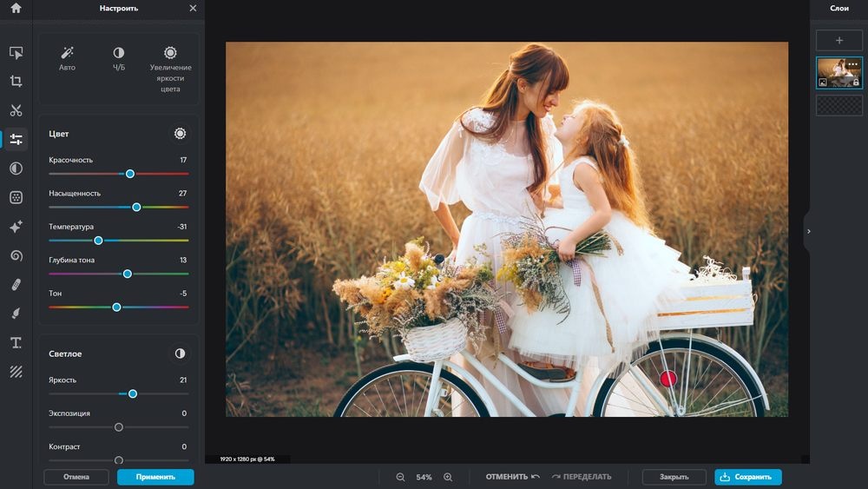Select the Arrange (pointer) tool

point(16,53)
